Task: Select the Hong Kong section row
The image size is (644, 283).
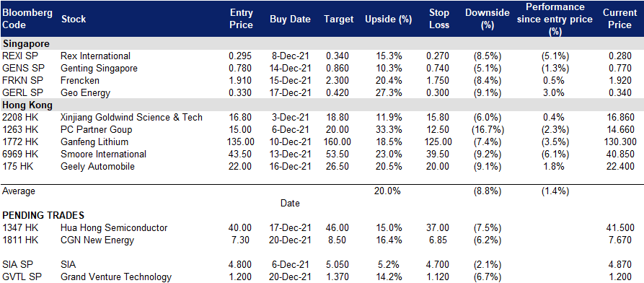Action: (x=322, y=105)
